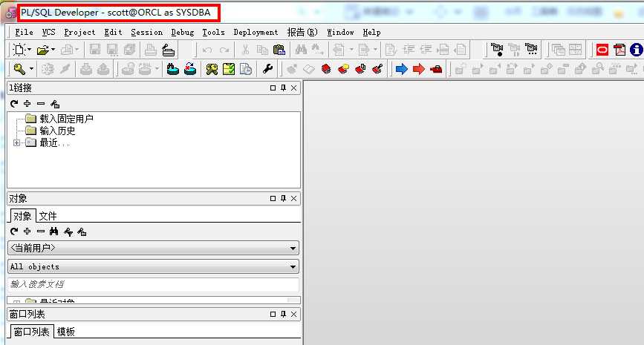Open the dropdown arrow beside the Open folder icon
Image resolution: width=644 pixels, height=345 pixels.
point(53,50)
